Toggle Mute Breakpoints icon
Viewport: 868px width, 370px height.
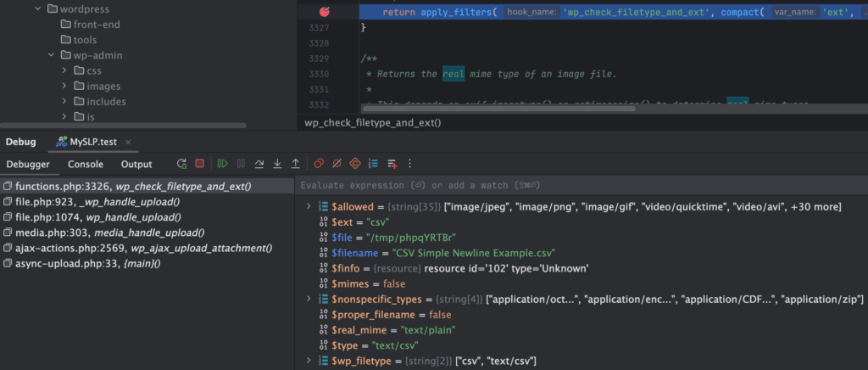[x=337, y=164]
